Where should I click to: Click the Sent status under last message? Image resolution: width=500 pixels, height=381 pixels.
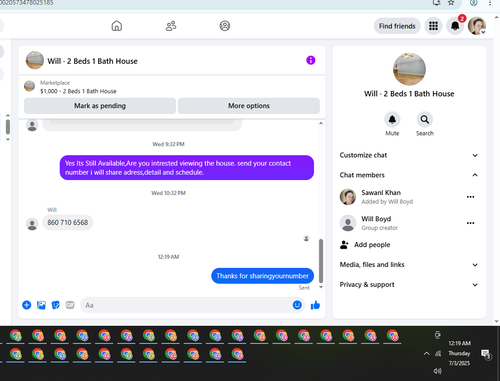pos(304,288)
